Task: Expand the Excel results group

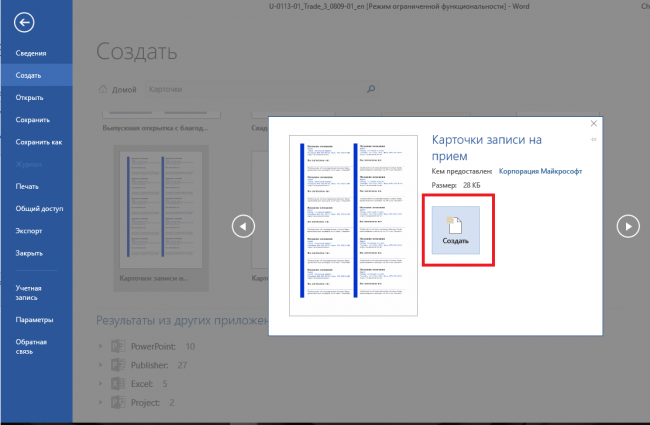Action: (x=101, y=383)
